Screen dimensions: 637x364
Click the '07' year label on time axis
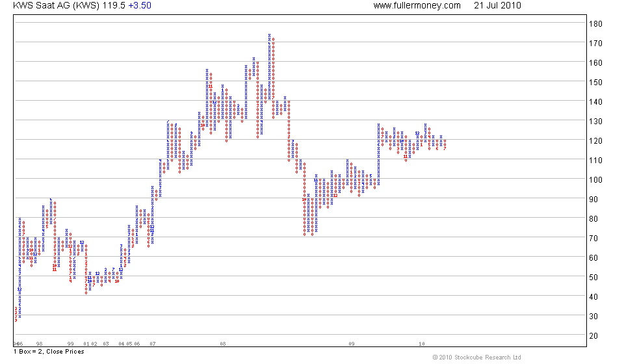153,344
